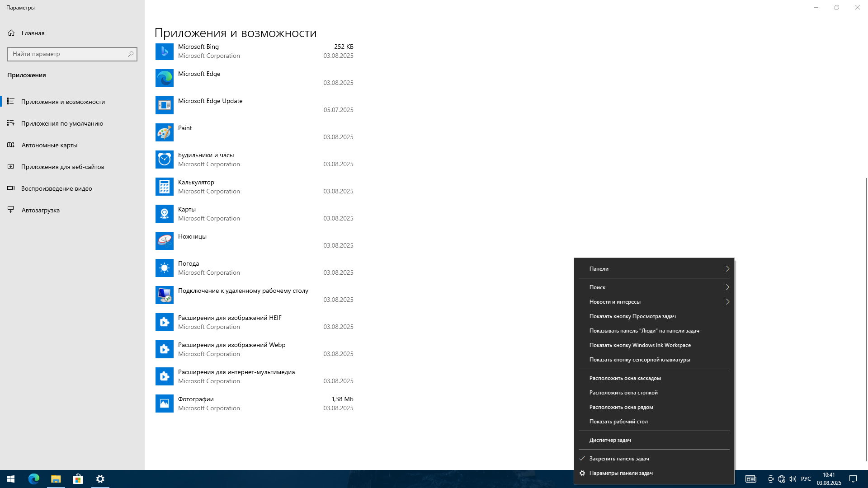Screen dimensions: 868x488
Task: Open Приложения для веб-сайтов section
Action: pyautogui.click(x=72, y=167)
